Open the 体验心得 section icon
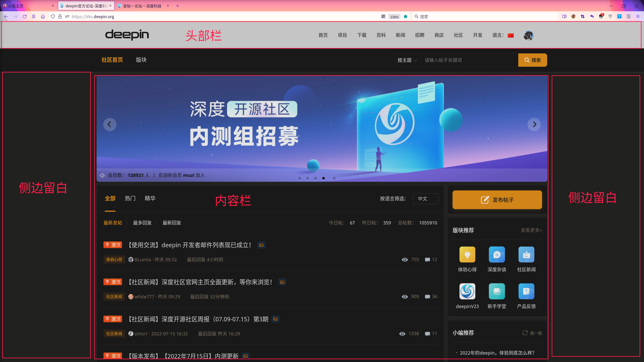This screenshot has width=644, height=362. pos(467,255)
